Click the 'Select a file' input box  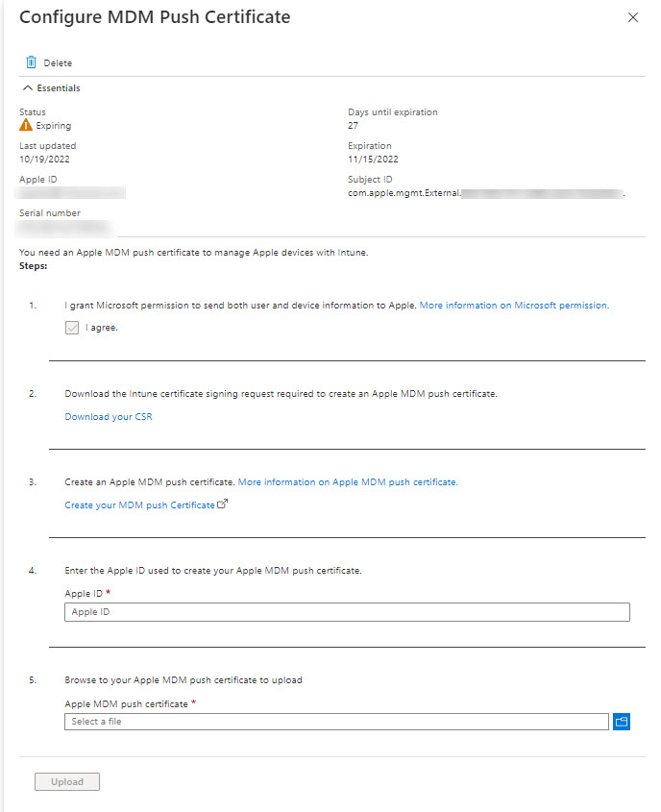[336, 722]
